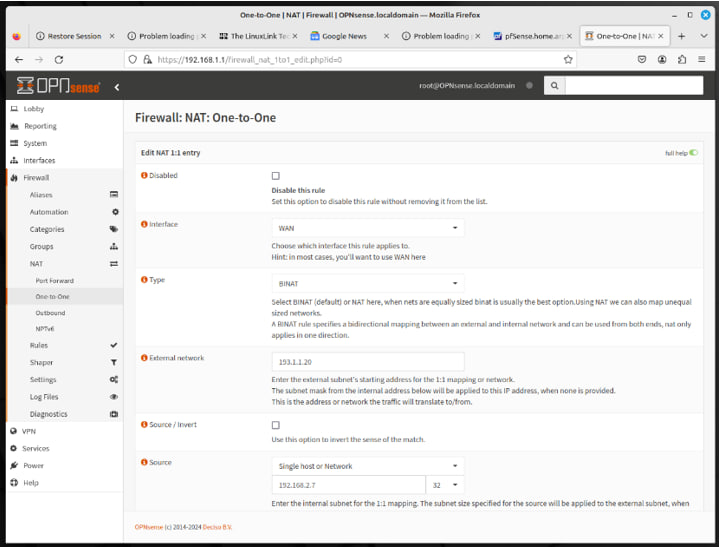
Task: Click the Rules checkmark icon
Action: pos(114,345)
